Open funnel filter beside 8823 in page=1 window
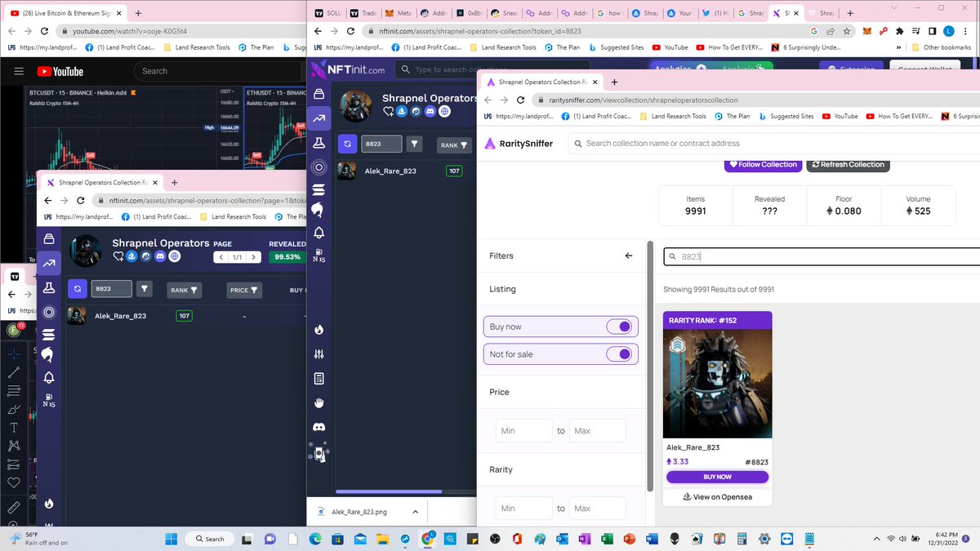The width and height of the screenshot is (980, 551). 145,289
